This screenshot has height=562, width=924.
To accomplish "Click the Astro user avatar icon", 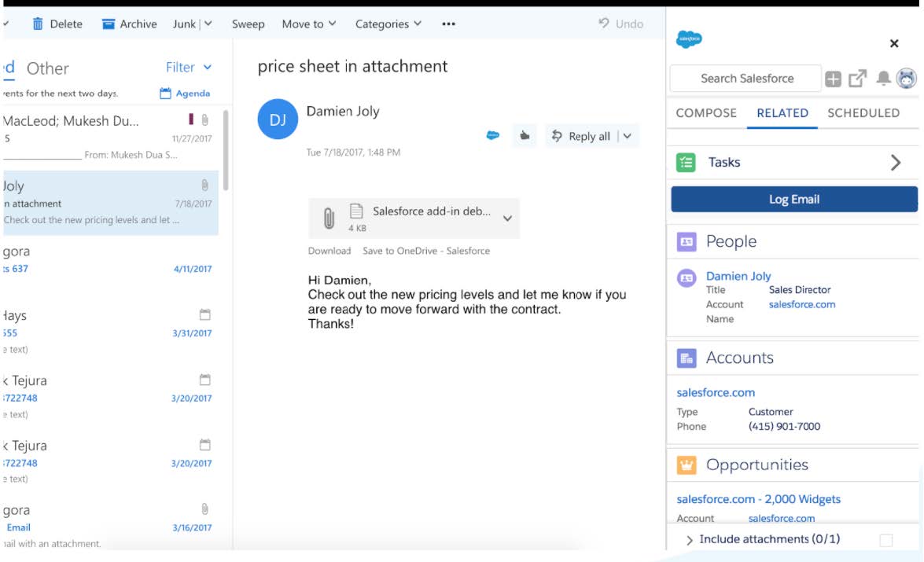I will click(907, 79).
